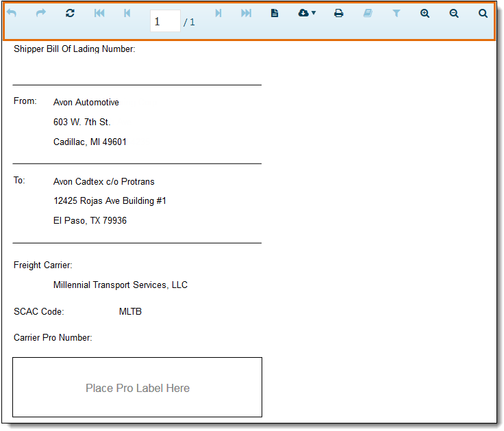
Task: Toggle the document map book icon
Action: pos(368,13)
